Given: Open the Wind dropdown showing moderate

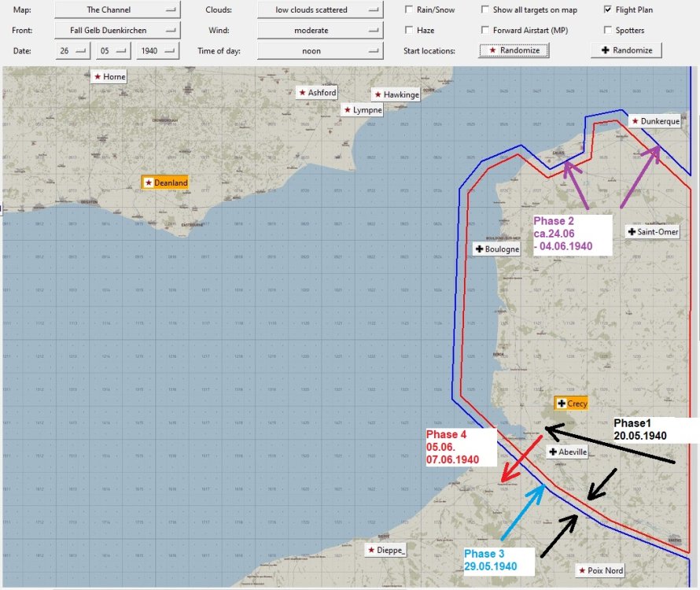Looking at the screenshot, I should (x=320, y=31).
